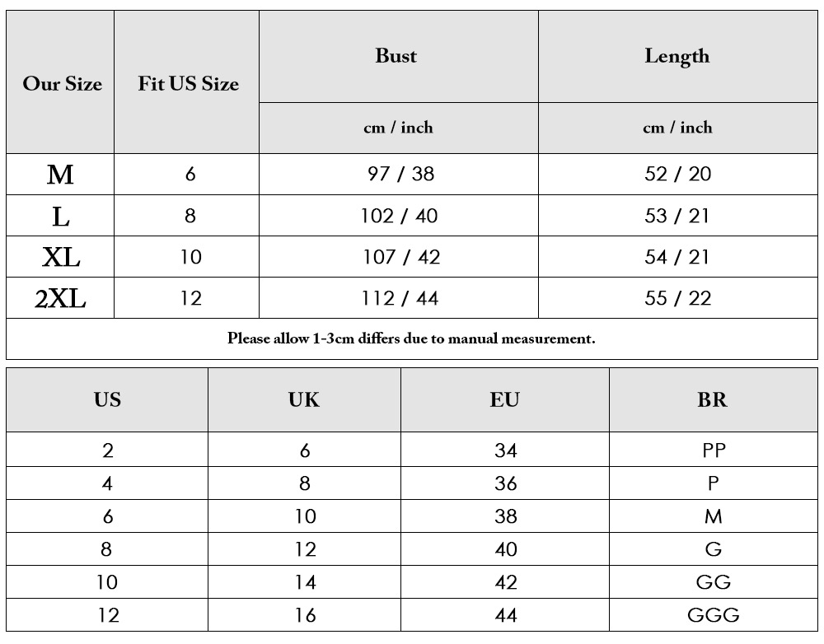824x644 pixels.
Task: Click length value 55 / 22
Action: (678, 298)
